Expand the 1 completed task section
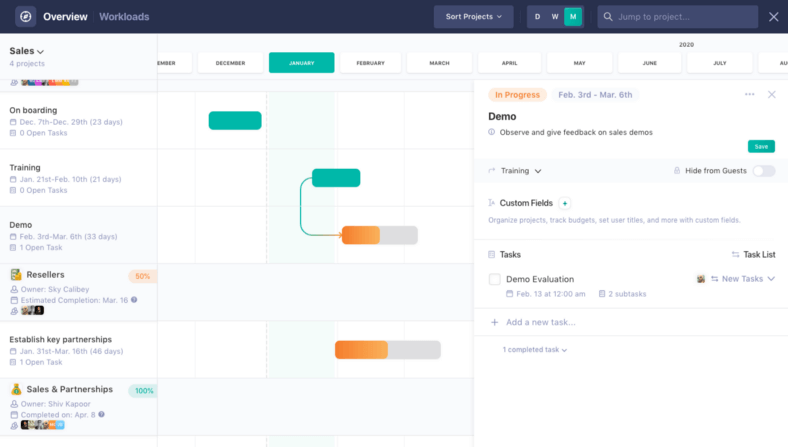The width and height of the screenshot is (788, 447). tap(535, 349)
